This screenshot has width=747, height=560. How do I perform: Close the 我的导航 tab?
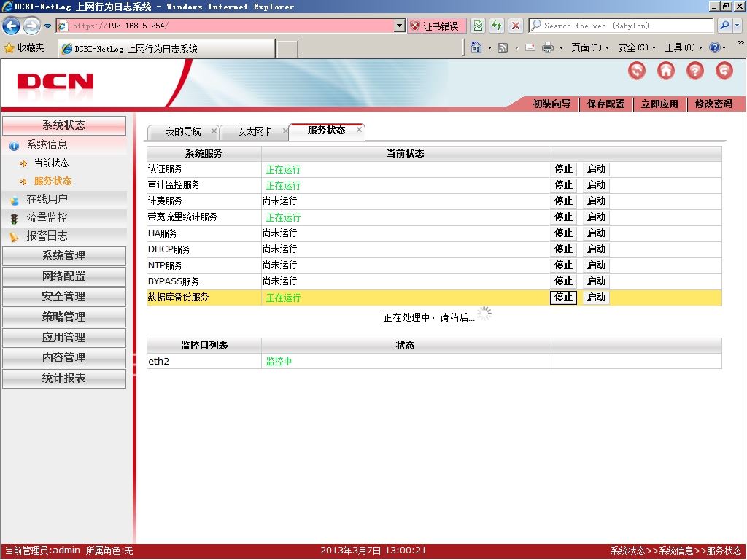click(x=214, y=131)
